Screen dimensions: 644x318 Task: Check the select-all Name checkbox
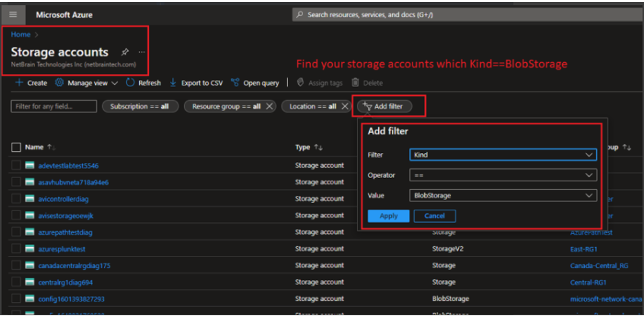[17, 147]
